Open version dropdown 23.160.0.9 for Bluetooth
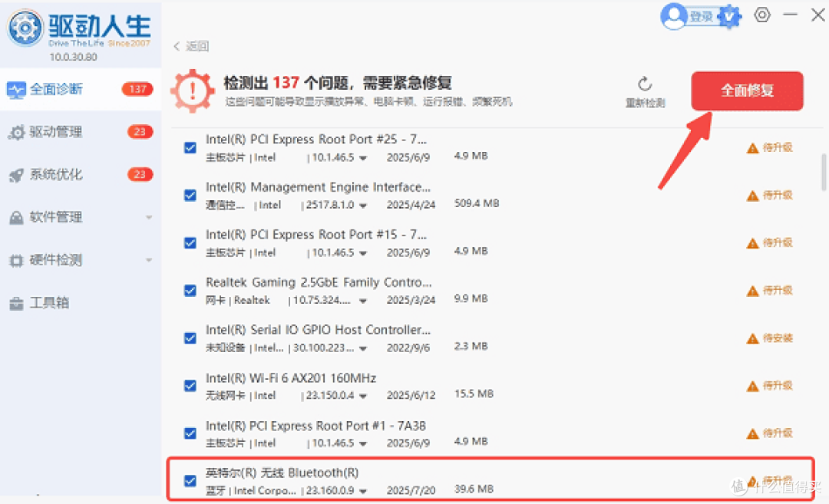The height and width of the screenshot is (504, 829). (363, 491)
